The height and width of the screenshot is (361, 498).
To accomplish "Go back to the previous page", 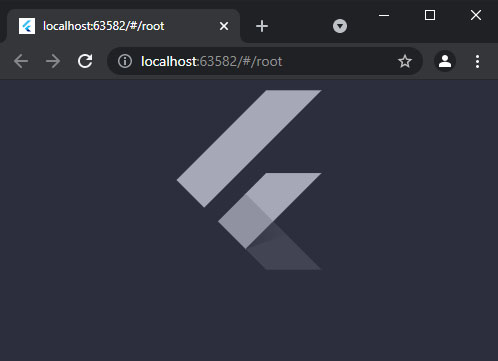I will pyautogui.click(x=21, y=61).
